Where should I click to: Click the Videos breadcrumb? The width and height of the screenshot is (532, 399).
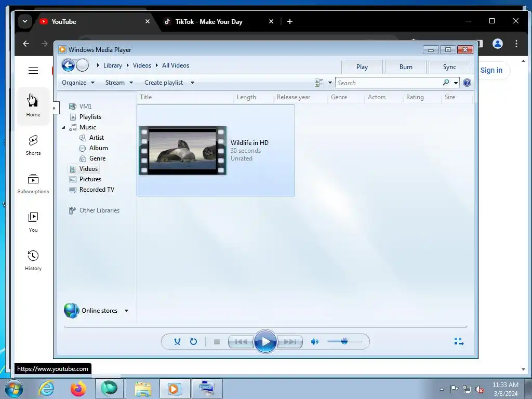point(142,65)
